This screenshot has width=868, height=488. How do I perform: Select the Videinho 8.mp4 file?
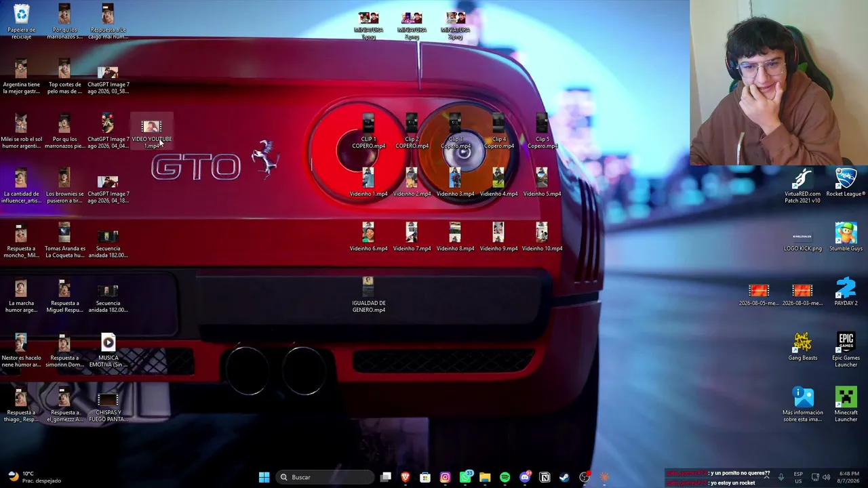tap(455, 238)
